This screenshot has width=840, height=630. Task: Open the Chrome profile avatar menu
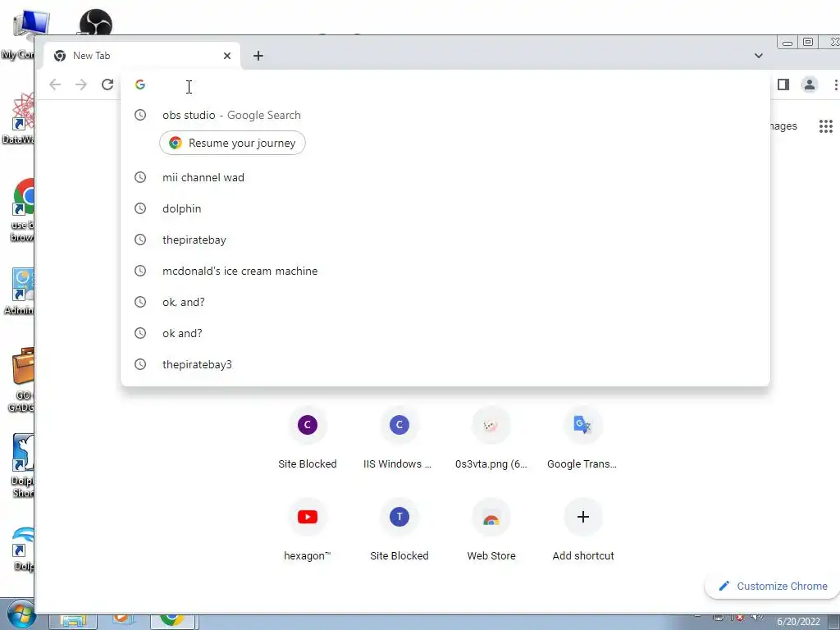click(x=810, y=84)
